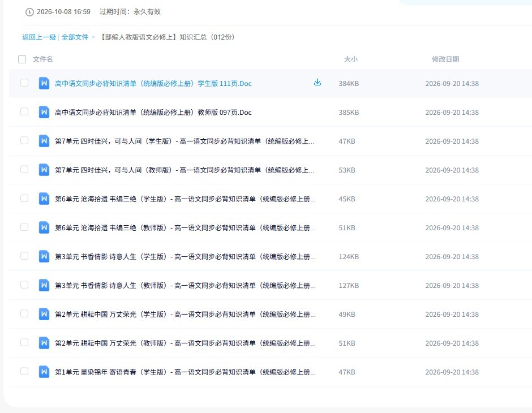Check the box for 教师版 097页.Doc
The height and width of the screenshot is (413, 532).
tap(24, 111)
